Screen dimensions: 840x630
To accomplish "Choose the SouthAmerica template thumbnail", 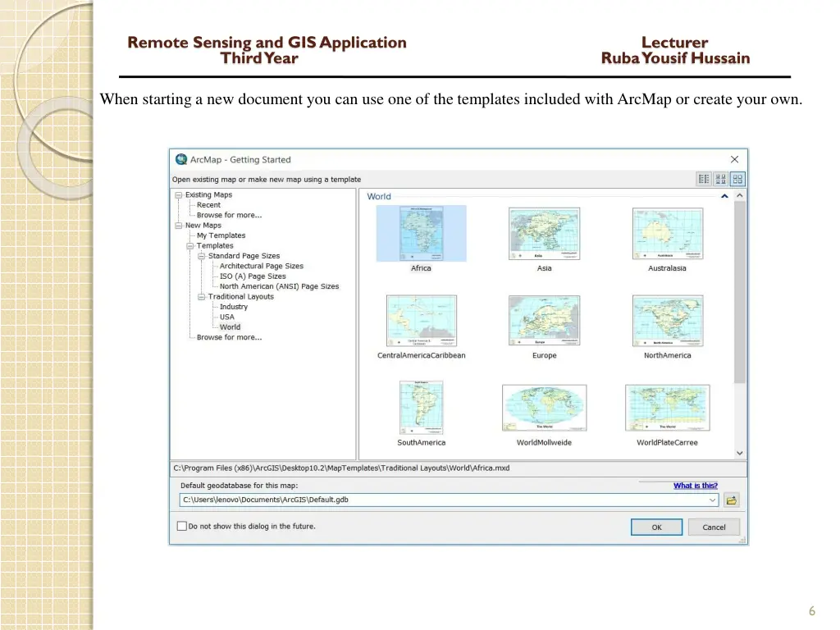I will click(421, 408).
